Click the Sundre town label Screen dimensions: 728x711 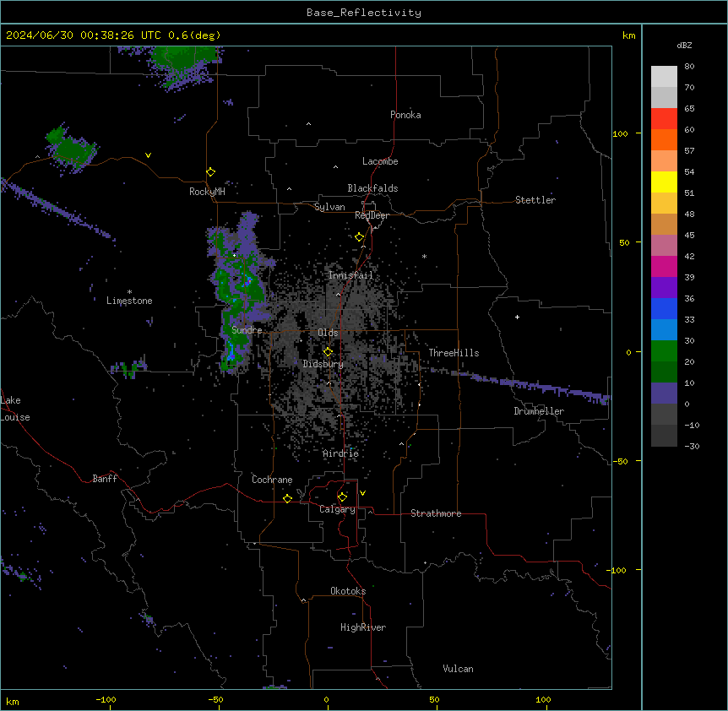point(247,330)
